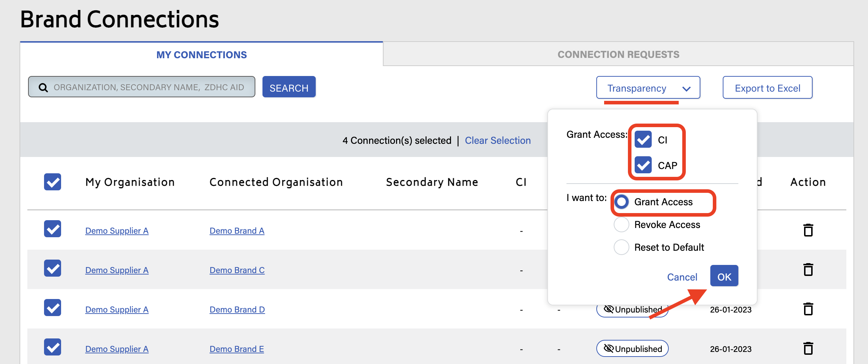
Task: Deselect the Demo Brand A row checkbox
Action: coord(53,229)
